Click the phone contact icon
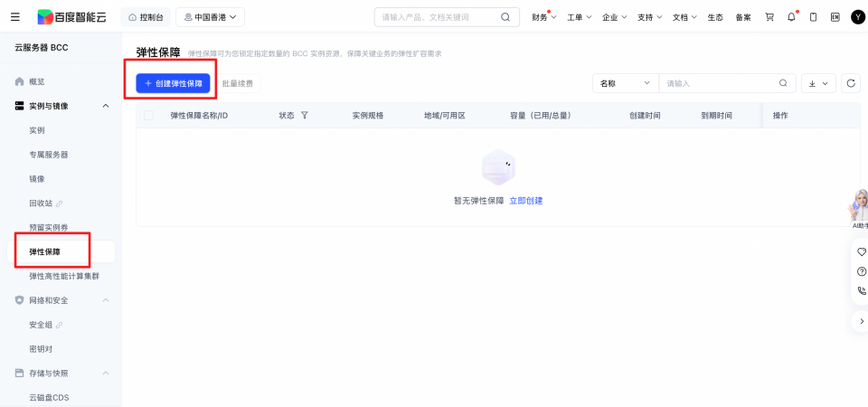 point(862,290)
